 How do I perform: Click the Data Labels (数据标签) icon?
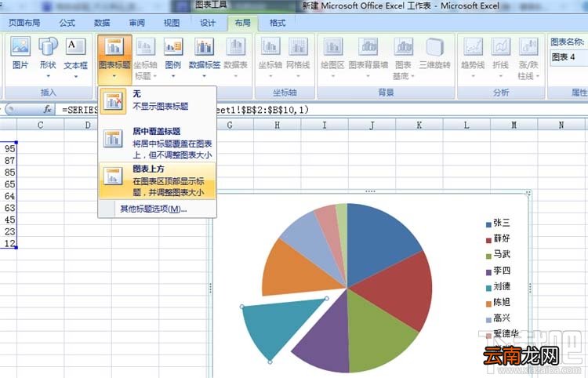(204, 46)
